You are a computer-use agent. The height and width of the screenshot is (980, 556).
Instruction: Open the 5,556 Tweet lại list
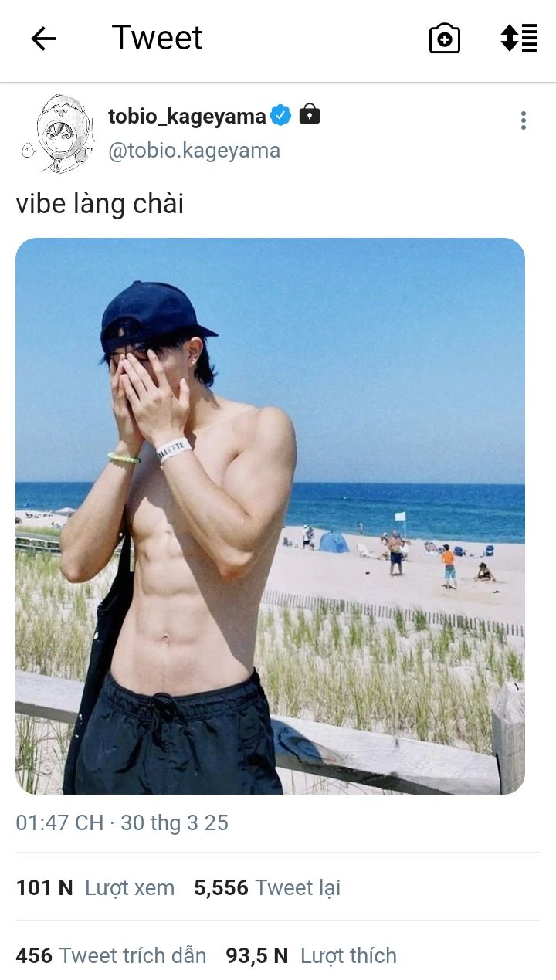(267, 888)
